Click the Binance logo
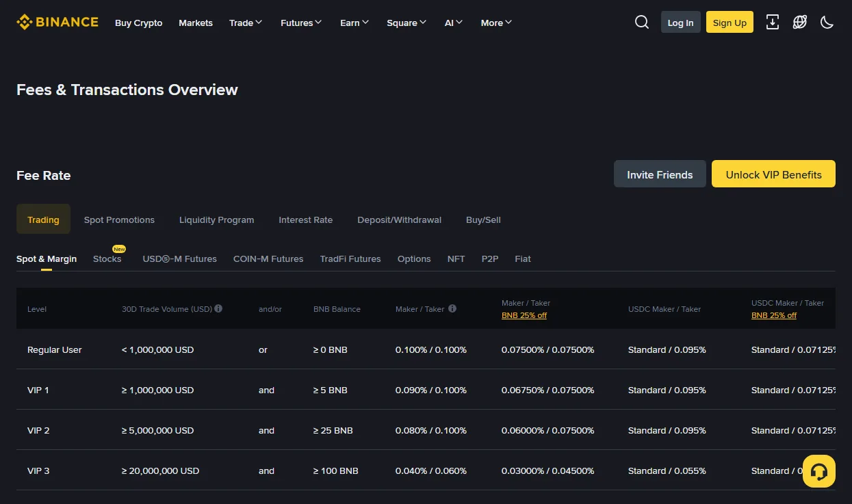Image resolution: width=852 pixels, height=504 pixels. coord(57,23)
